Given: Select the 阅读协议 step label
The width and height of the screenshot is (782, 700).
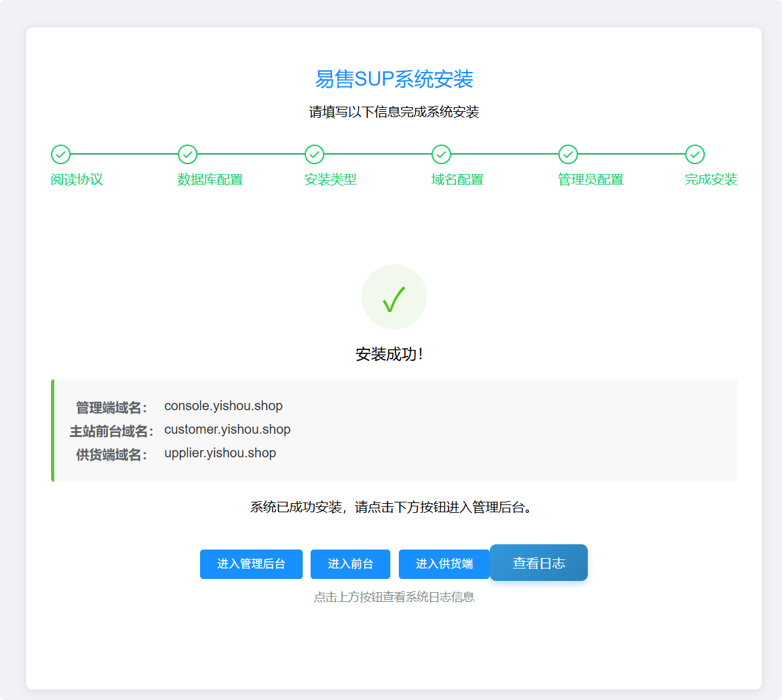Looking at the screenshot, I should click(x=77, y=179).
